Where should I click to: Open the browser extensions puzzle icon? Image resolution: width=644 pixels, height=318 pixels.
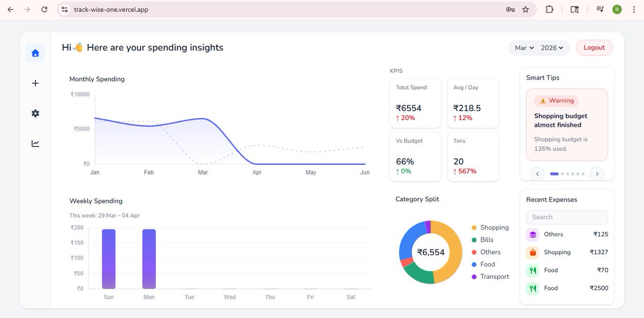tap(549, 9)
